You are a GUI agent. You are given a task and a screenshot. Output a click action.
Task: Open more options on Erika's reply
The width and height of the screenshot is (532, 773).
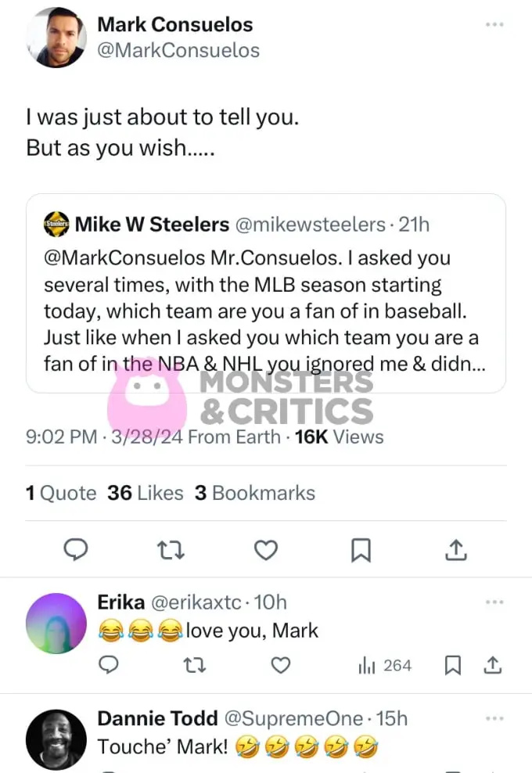(x=494, y=602)
